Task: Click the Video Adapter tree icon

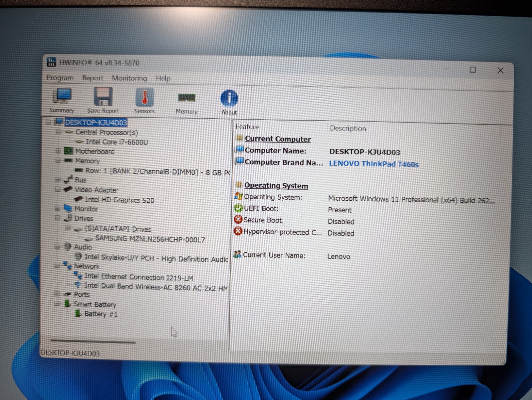Action: (x=68, y=189)
